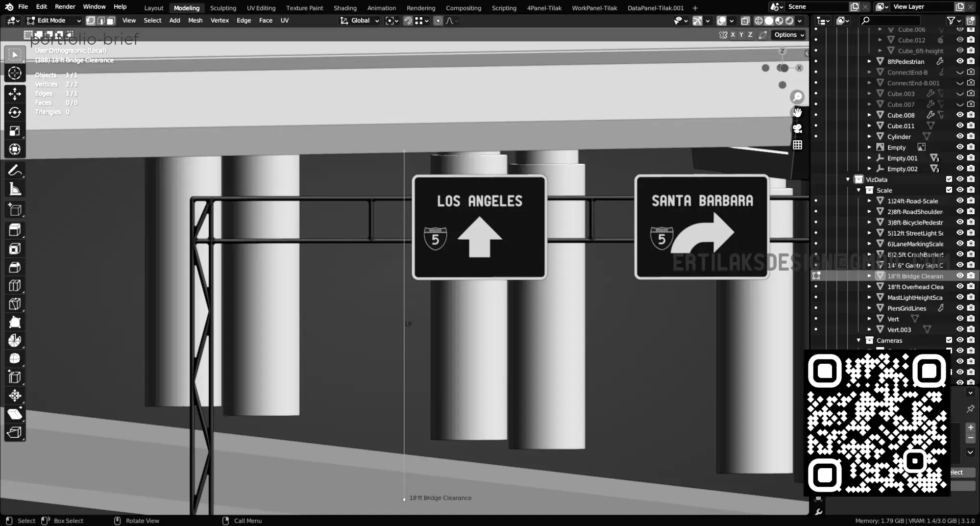Image resolution: width=980 pixels, height=526 pixels.
Task: Open the Edit Mode dropdown
Action: [x=53, y=21]
